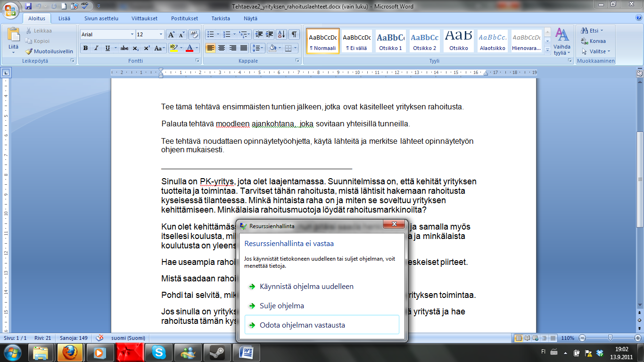This screenshot has width=644, height=362.
Task: Choose Käynnistä ohjelma uudelleen in dialog
Action: [306, 287]
